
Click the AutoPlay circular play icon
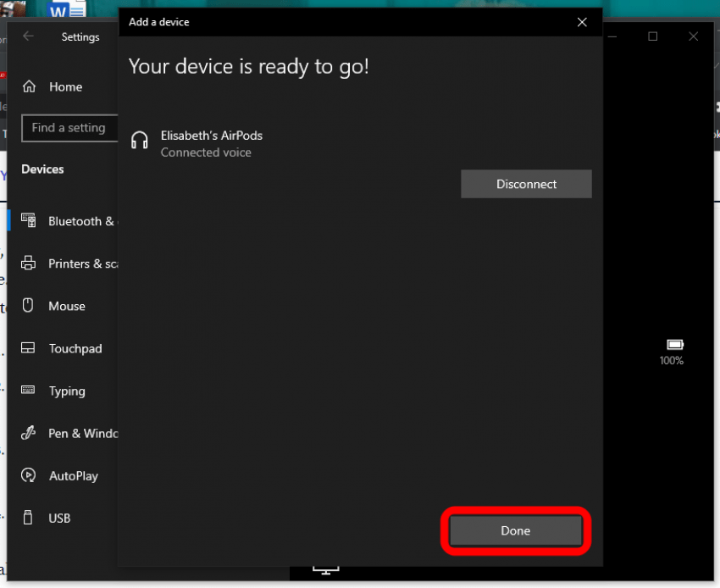(x=29, y=475)
